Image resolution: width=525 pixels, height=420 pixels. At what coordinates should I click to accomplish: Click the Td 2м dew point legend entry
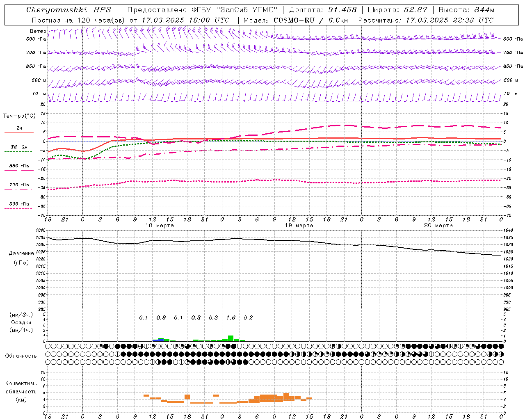19,147
